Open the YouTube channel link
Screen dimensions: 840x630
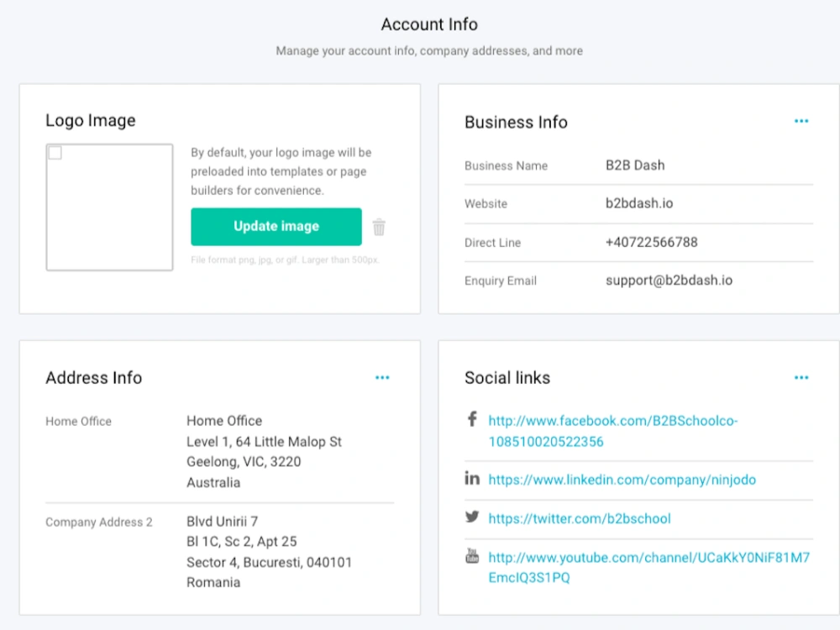pos(647,555)
